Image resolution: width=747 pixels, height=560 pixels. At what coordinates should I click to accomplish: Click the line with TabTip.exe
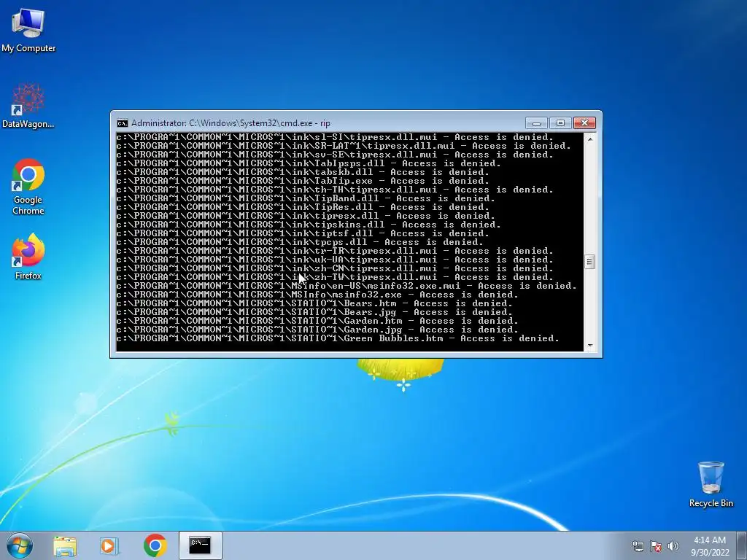[303, 181]
